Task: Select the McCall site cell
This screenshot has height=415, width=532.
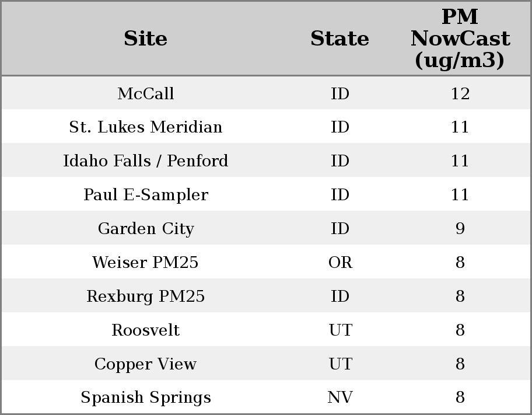Action: [x=146, y=93]
